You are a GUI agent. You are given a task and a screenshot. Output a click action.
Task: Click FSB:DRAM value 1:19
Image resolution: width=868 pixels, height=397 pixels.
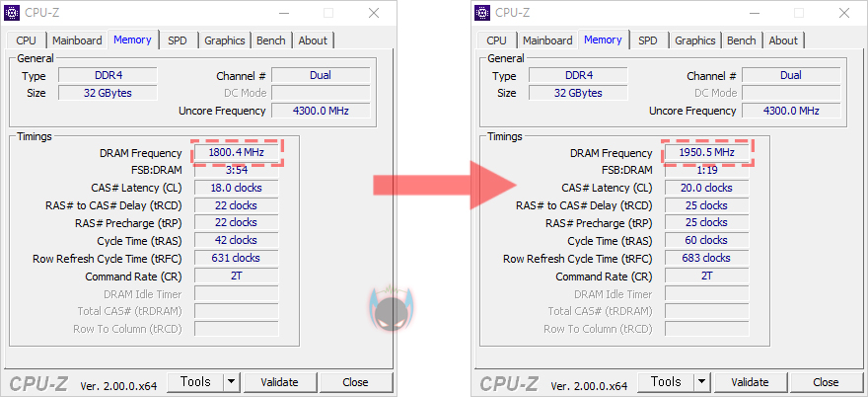click(x=707, y=170)
